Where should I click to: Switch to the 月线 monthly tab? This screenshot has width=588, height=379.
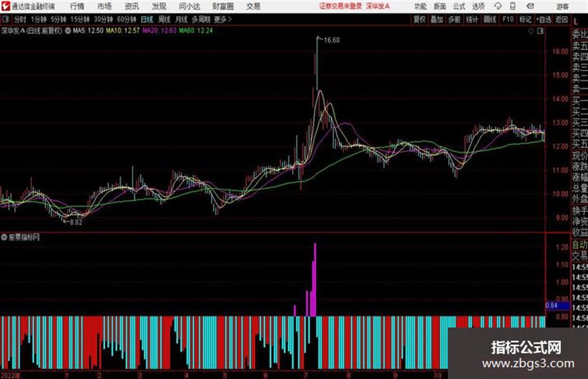tap(181, 19)
